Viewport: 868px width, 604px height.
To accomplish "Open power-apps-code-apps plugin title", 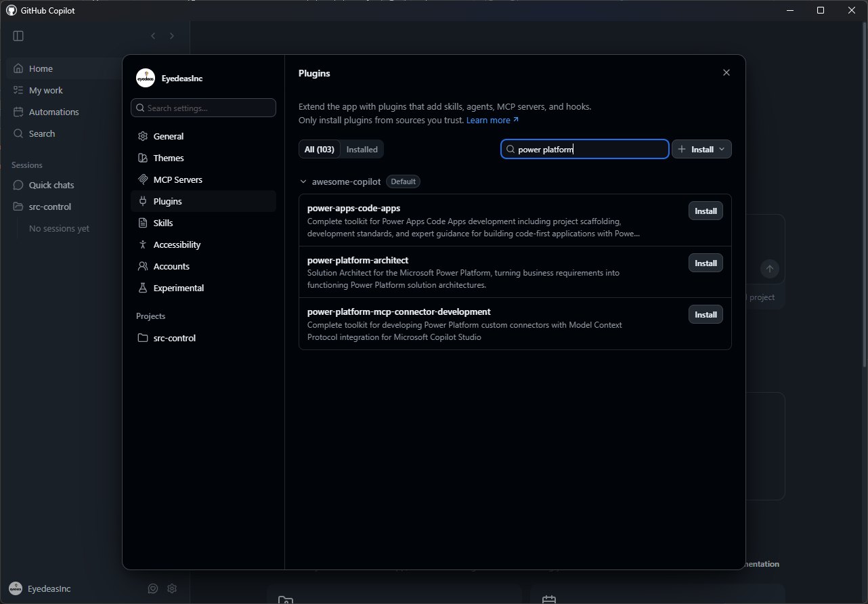I will [353, 209].
